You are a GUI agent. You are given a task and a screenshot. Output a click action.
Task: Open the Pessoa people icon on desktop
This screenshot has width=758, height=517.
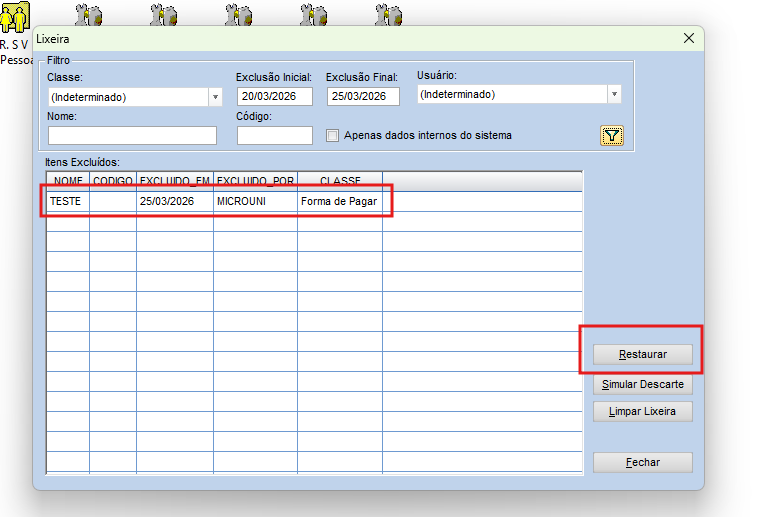[14, 20]
